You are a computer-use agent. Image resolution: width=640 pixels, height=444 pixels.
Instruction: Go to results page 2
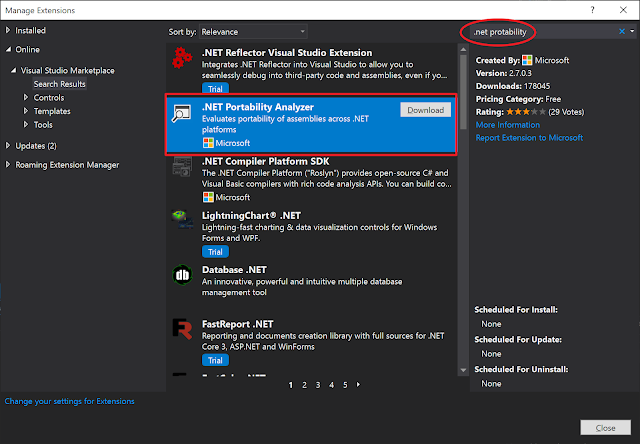[x=304, y=385]
